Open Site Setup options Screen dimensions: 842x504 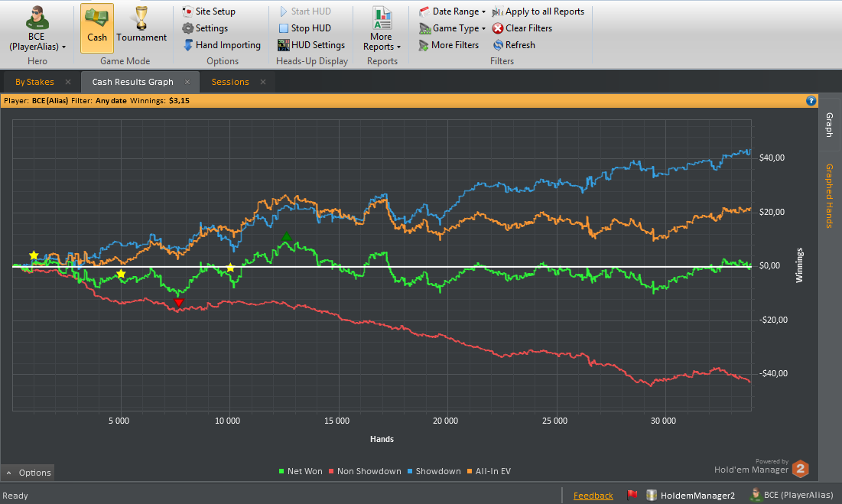[209, 11]
